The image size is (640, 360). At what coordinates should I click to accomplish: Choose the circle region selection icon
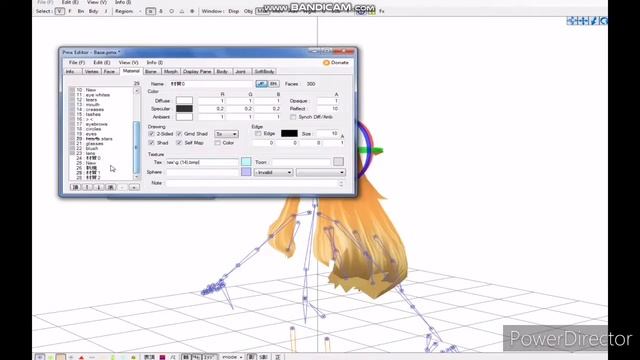pos(171,11)
